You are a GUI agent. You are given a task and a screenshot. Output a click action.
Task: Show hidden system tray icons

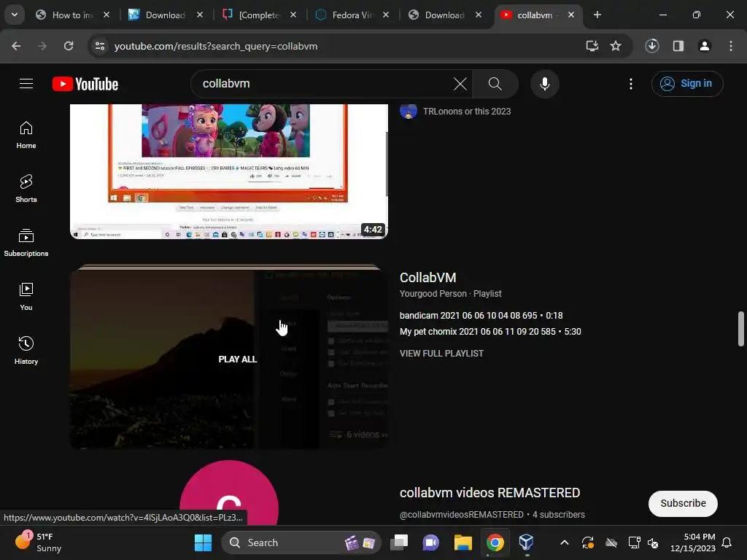click(x=564, y=542)
